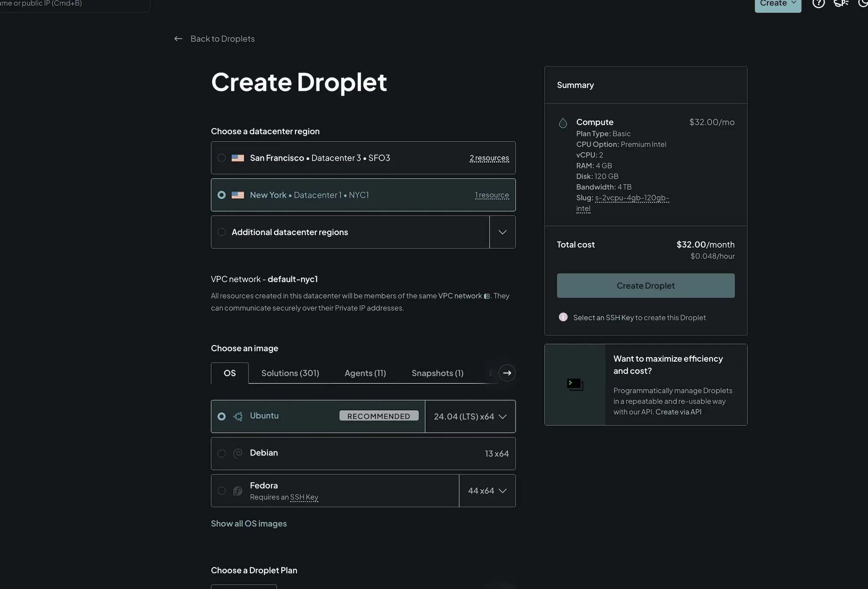Viewport: 868px width, 589px height.
Task: Click the external doc icon after VPC network
Action: (487, 296)
